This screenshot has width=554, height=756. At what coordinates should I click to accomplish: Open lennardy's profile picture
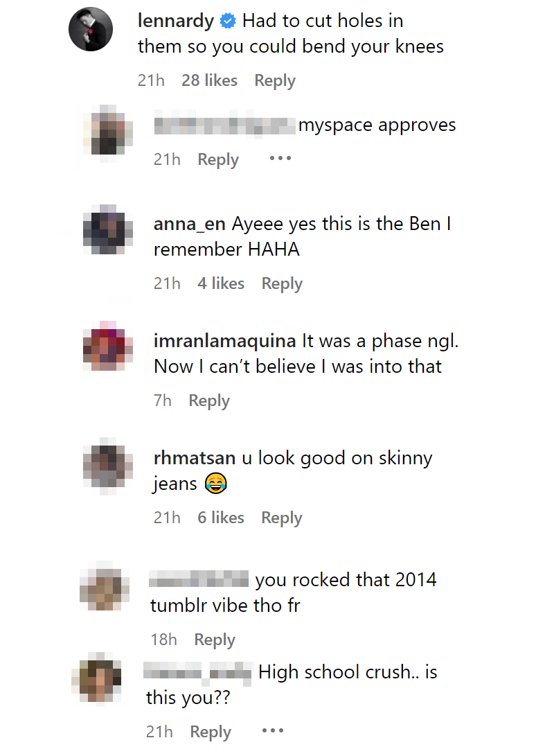[x=91, y=29]
